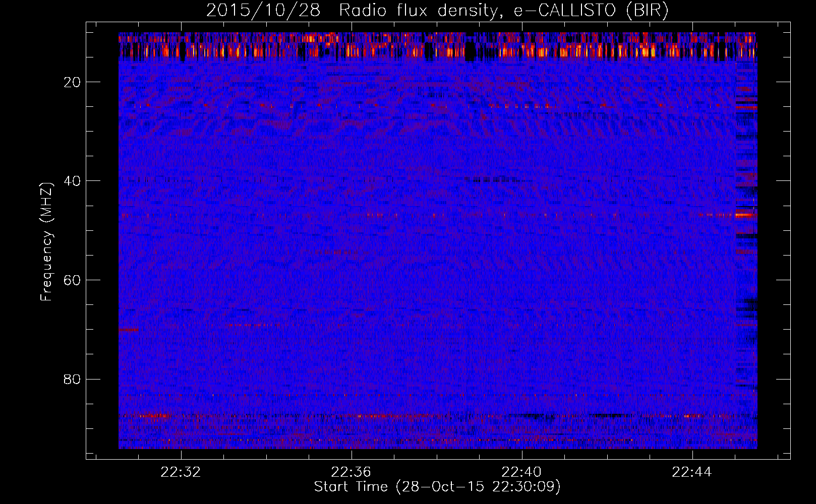Select the 80 MHz frequency tick label

[72, 379]
